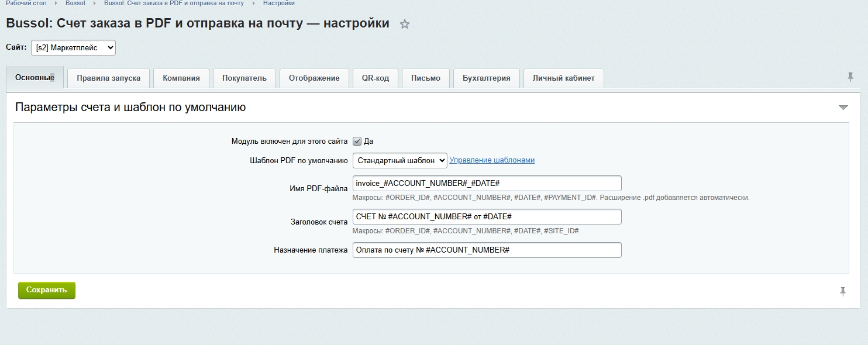This screenshot has height=345, width=868.
Task: Click the pin icon beside the tabs row
Action: click(x=850, y=77)
